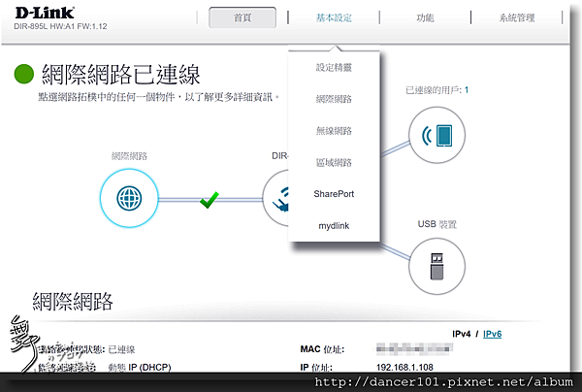Screen dimensions: 582x392
Task: Select the IPv4 view
Action: pyautogui.click(x=462, y=334)
